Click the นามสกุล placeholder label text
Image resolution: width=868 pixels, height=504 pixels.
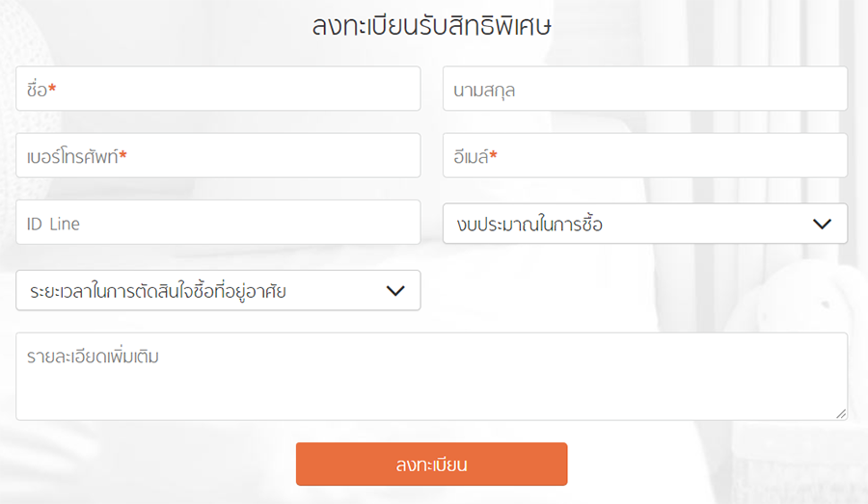(x=487, y=90)
